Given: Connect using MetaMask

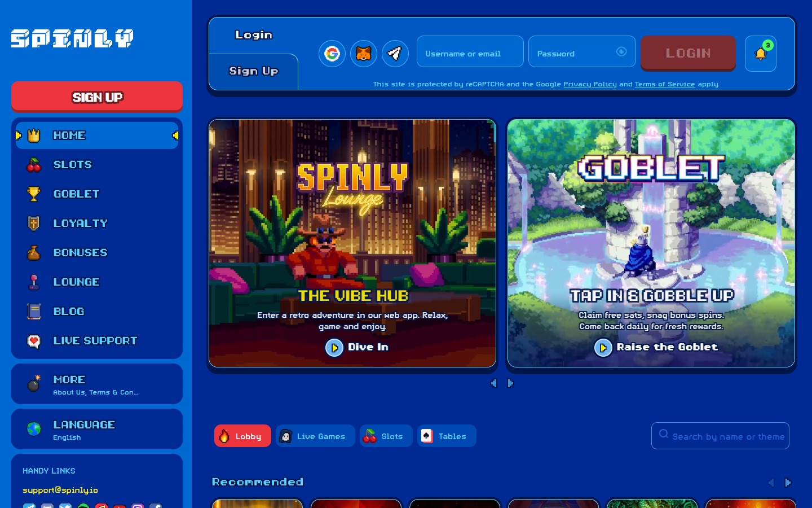Looking at the screenshot, I should tap(364, 53).
